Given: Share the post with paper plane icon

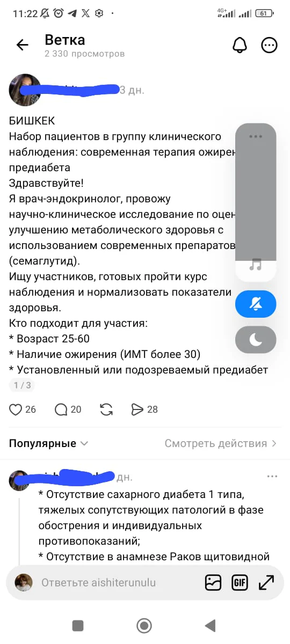Looking at the screenshot, I should pos(137,409).
